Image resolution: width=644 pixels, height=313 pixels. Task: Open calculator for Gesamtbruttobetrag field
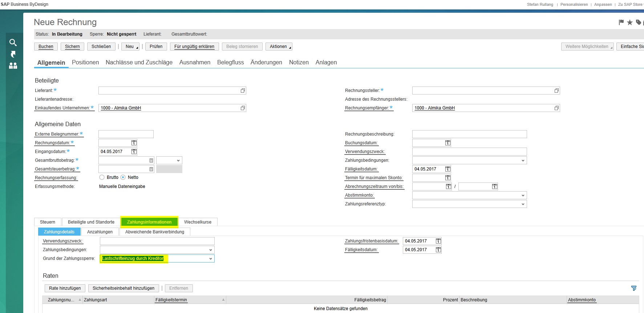pos(151,160)
